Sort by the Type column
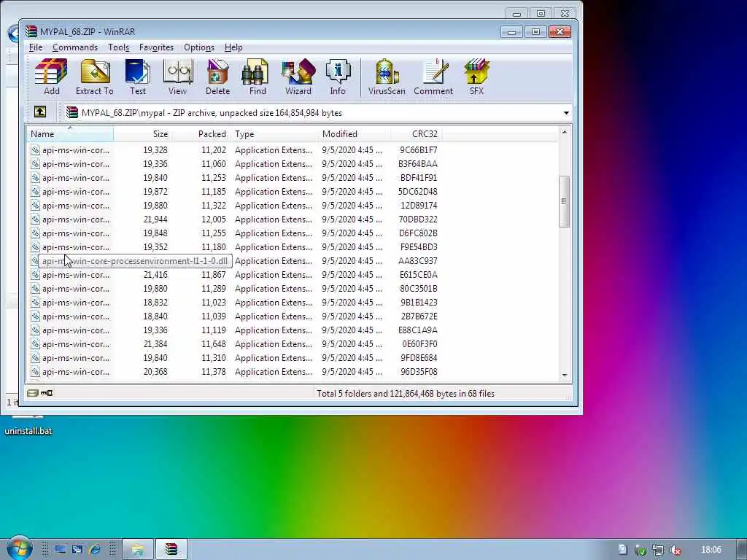Image resolution: width=747 pixels, height=560 pixels. coord(274,134)
